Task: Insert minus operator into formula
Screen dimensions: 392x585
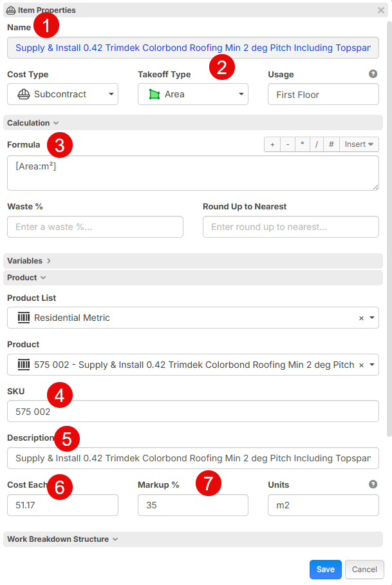Action: (x=286, y=144)
